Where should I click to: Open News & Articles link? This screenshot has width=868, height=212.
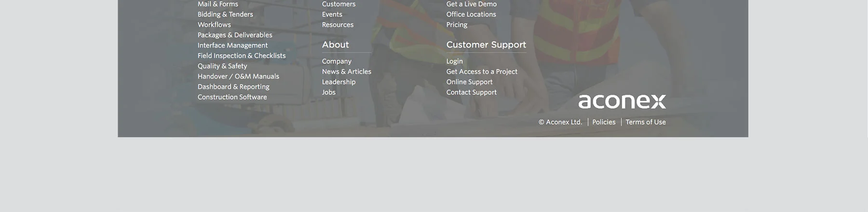346,71
